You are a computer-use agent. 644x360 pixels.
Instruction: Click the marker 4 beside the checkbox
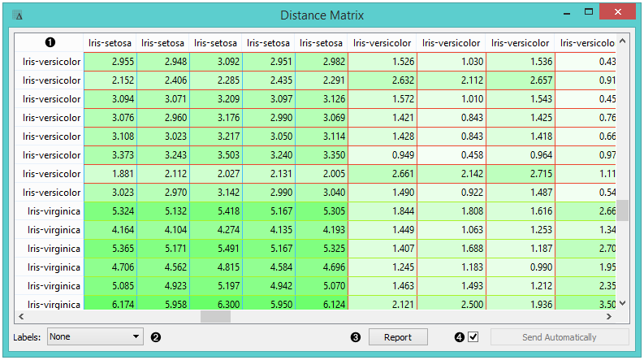460,337
